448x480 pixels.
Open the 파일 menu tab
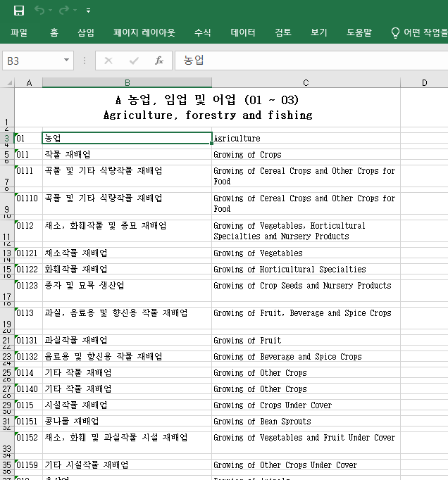(x=19, y=32)
